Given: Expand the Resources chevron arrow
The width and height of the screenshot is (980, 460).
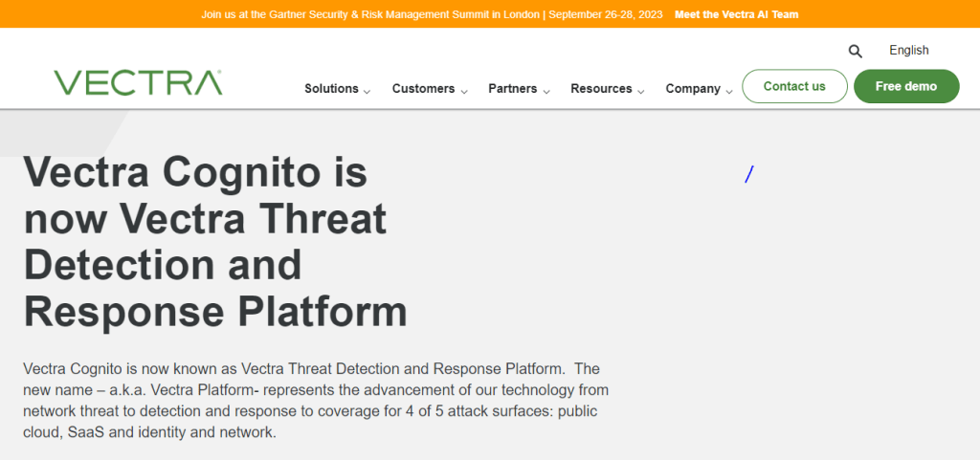Looking at the screenshot, I should click(x=640, y=91).
